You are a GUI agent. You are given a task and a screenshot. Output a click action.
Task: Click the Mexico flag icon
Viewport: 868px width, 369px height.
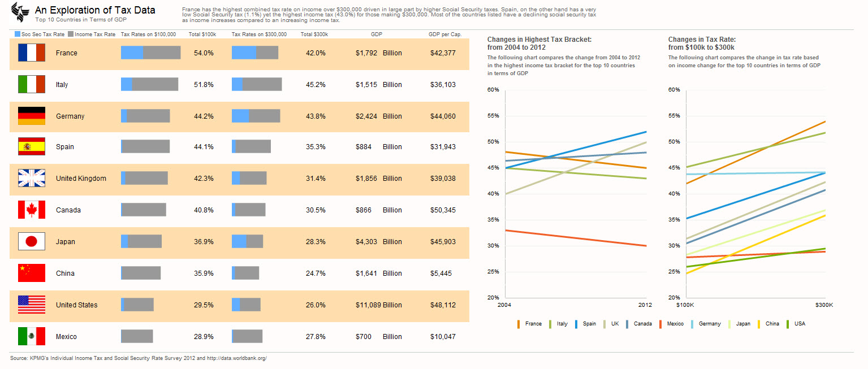point(32,336)
